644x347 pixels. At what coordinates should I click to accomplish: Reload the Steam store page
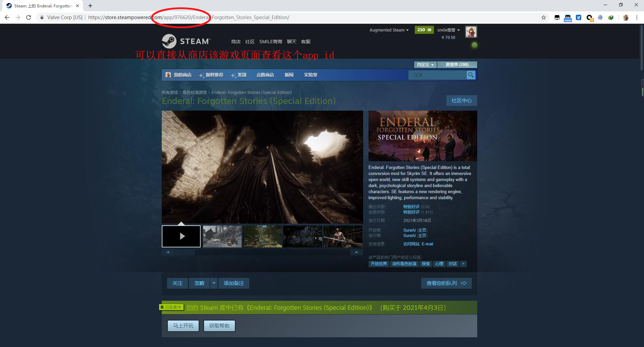click(29, 17)
